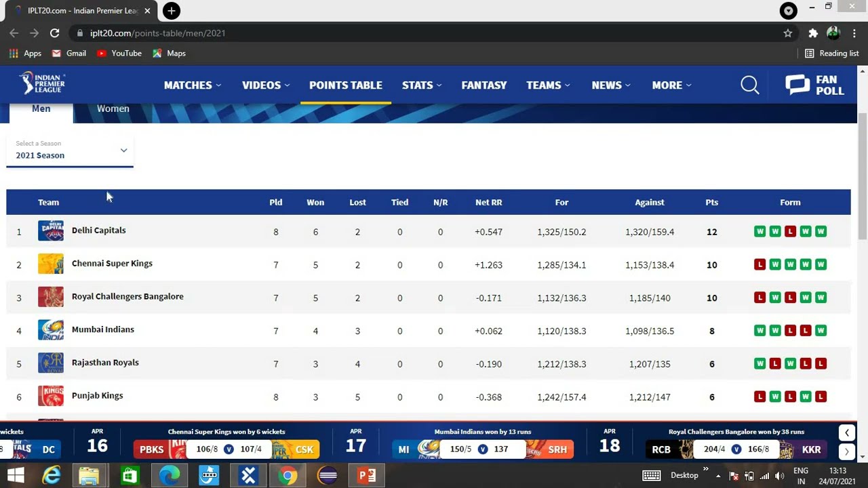The width and height of the screenshot is (868, 488).
Task: Open the Rajasthan Royals team link
Action: pyautogui.click(x=105, y=363)
